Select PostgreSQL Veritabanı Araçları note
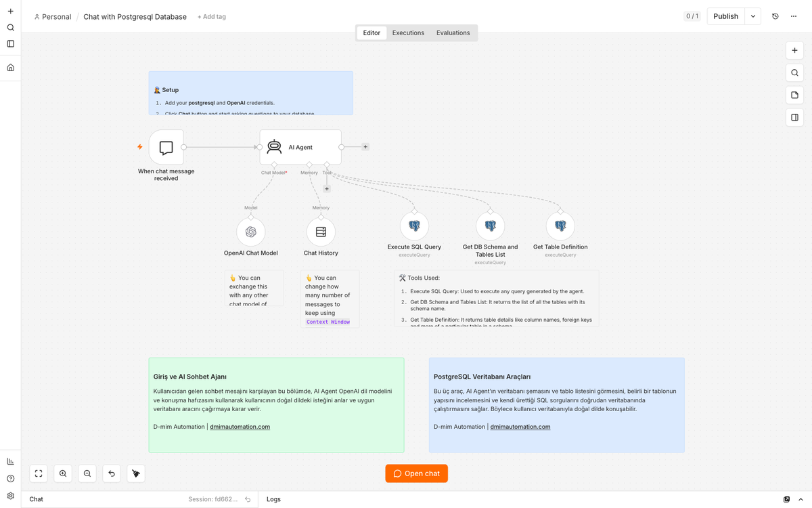The height and width of the screenshot is (508, 812). (556, 405)
